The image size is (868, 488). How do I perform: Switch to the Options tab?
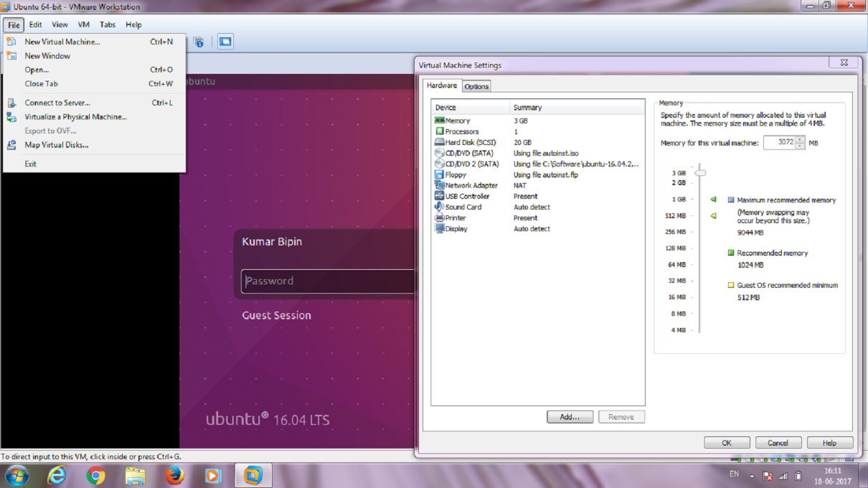point(476,86)
